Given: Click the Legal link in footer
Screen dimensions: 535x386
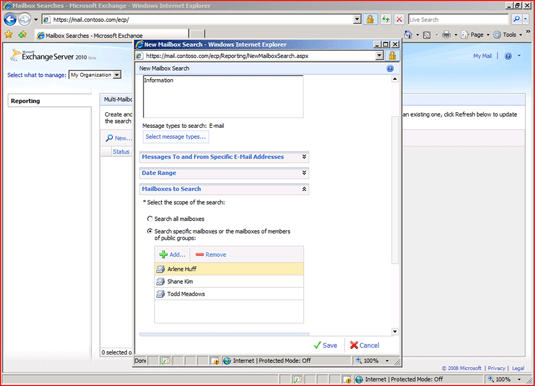Looking at the screenshot, I should [518, 368].
